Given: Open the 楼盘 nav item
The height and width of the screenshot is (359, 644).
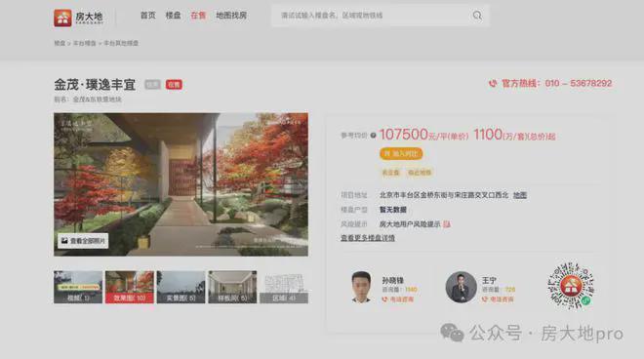Looking at the screenshot, I should pyautogui.click(x=173, y=16).
